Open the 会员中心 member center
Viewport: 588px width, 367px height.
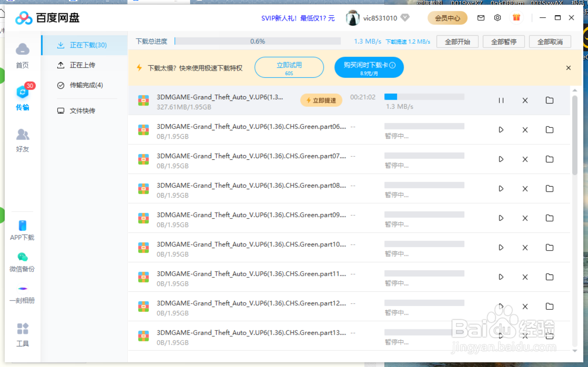click(448, 18)
